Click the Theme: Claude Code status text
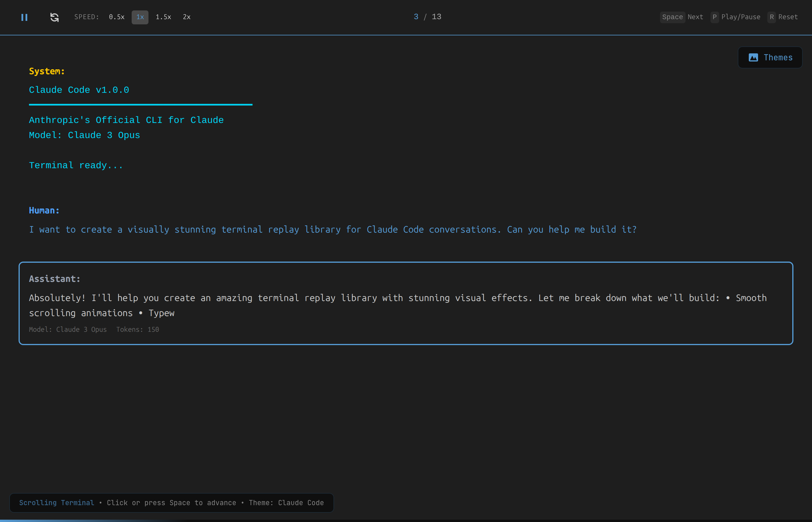The height and width of the screenshot is (522, 812). [286, 503]
